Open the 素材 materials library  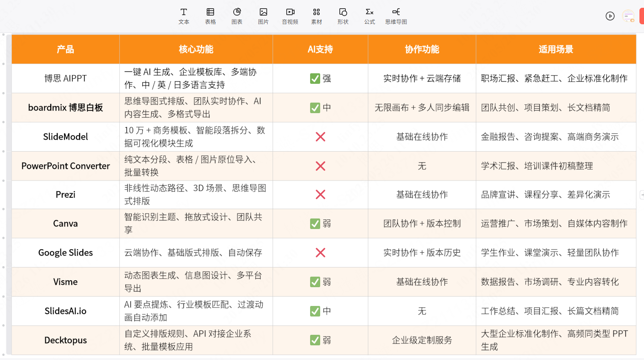click(317, 16)
